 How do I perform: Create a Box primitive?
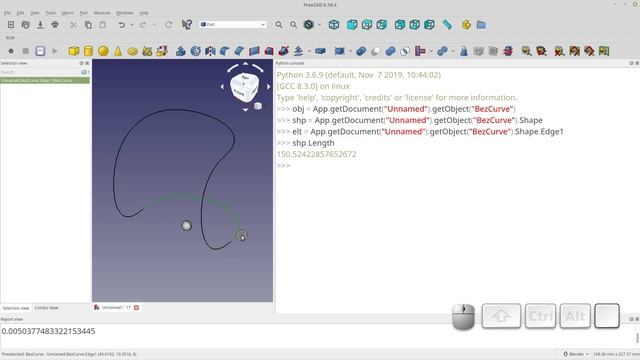[74, 51]
